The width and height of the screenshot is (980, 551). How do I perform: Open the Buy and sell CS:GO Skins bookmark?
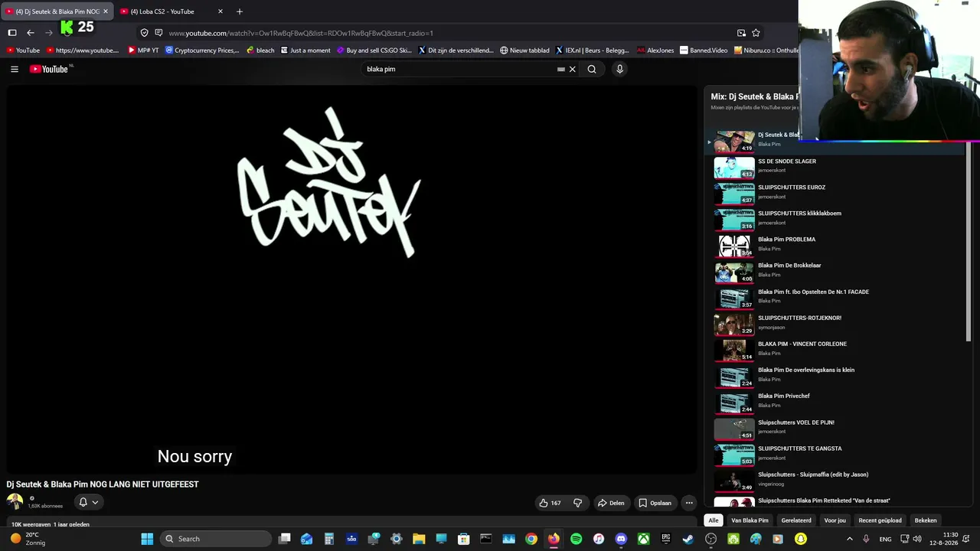pyautogui.click(x=374, y=51)
